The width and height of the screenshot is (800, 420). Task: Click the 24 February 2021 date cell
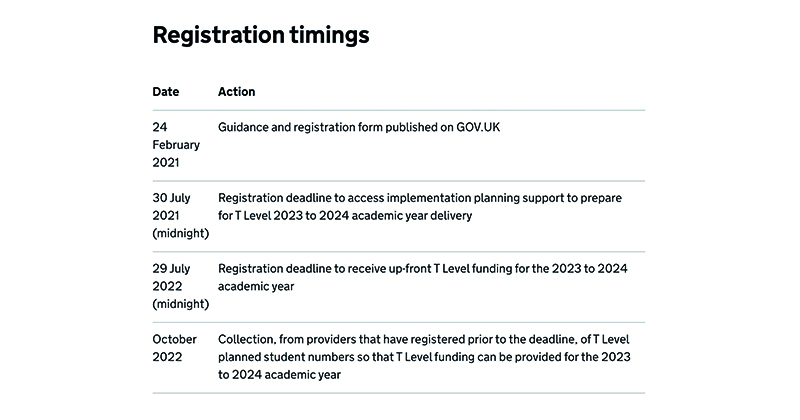pyautogui.click(x=176, y=145)
